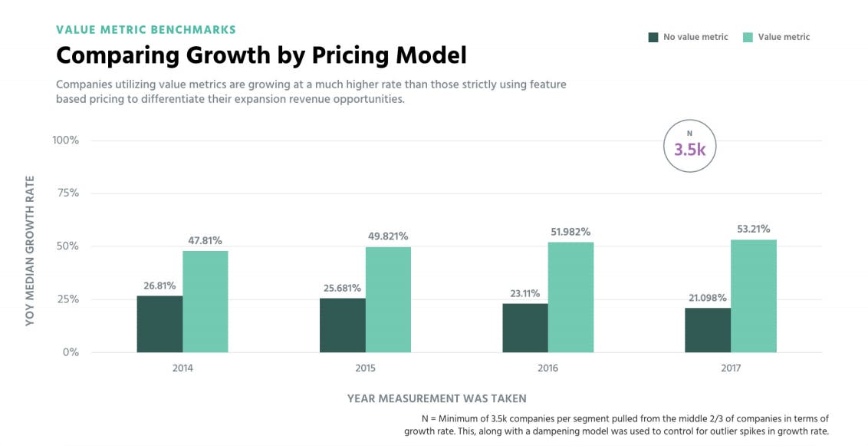The image size is (868, 446).
Task: Select the 2017 Value metric bar
Action: (753, 296)
